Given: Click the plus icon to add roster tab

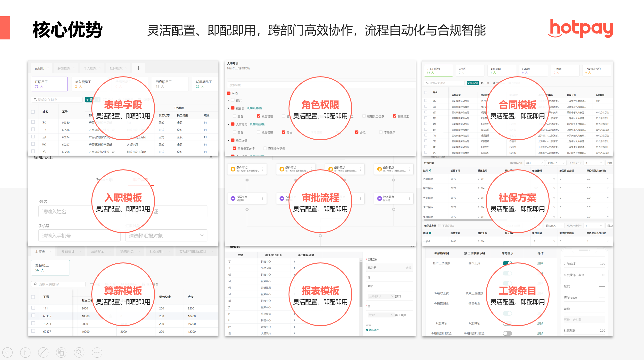Looking at the screenshot, I should (138, 68).
